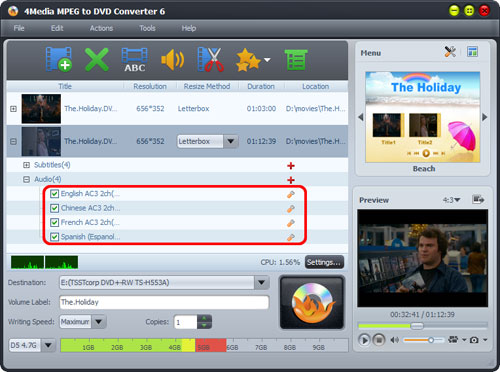This screenshot has width=500, height=372.
Task: Decrease the Copies count
Action: pos(204,325)
